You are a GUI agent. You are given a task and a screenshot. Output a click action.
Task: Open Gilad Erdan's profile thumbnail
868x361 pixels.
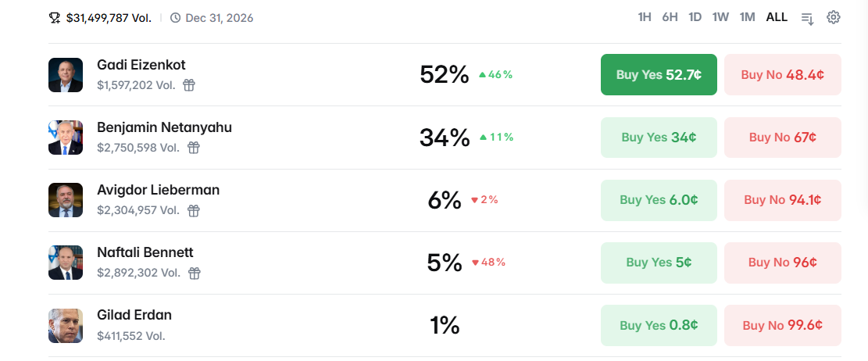[66, 326]
